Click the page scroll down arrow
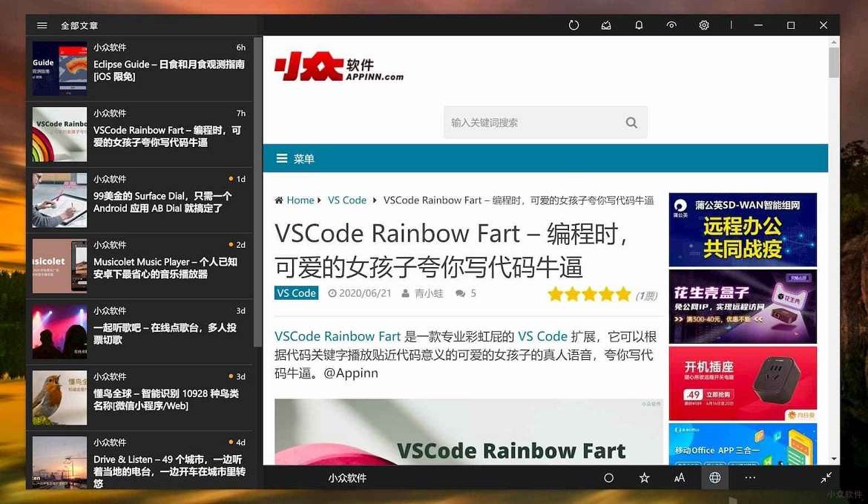 click(834, 459)
